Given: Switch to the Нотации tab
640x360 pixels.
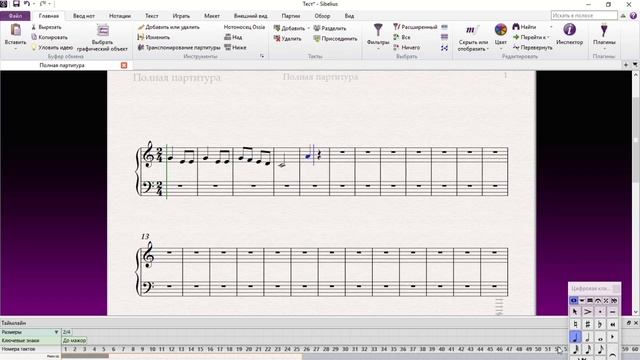Looking at the screenshot, I should (120, 16).
